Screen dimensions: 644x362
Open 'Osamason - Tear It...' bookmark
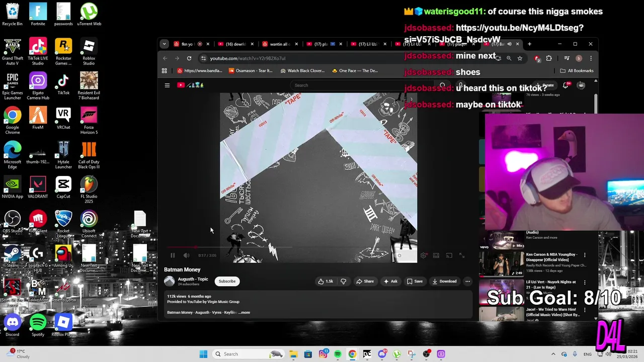[251, 71]
